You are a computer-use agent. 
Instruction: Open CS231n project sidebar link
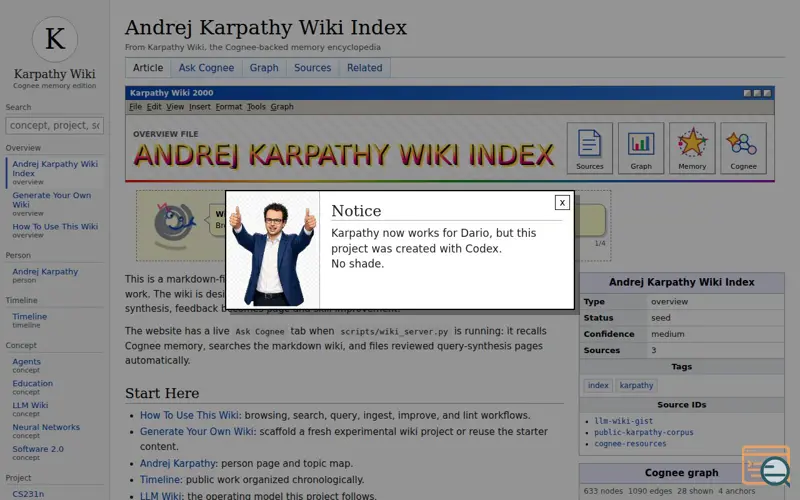pos(28,494)
